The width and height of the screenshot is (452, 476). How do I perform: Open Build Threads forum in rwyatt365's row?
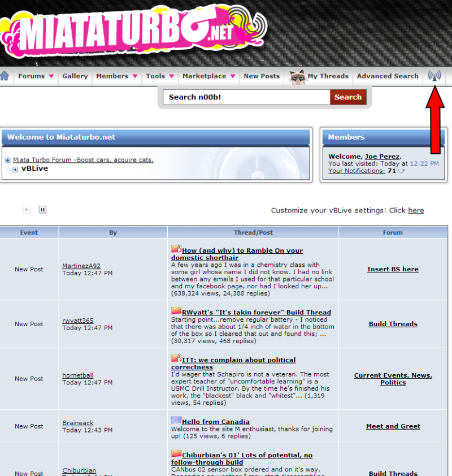(393, 324)
